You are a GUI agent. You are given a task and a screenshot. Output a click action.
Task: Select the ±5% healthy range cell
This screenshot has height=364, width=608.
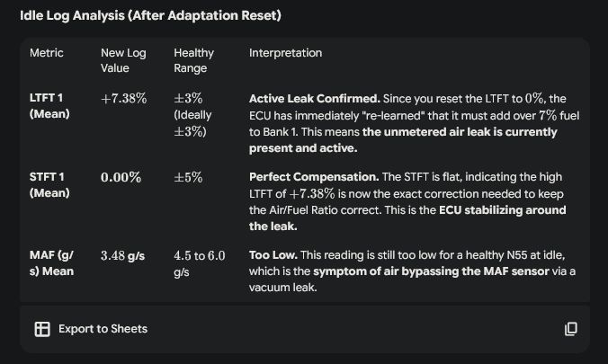click(188, 178)
